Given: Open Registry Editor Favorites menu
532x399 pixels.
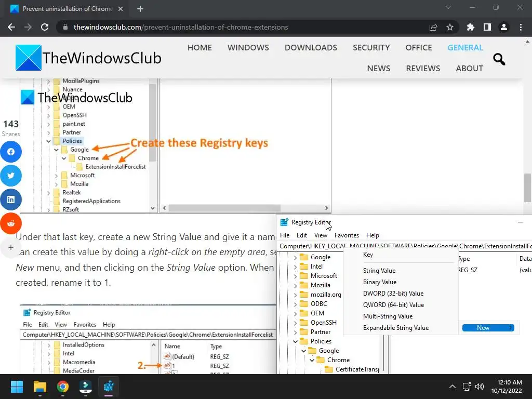Looking at the screenshot, I should [x=347, y=235].
